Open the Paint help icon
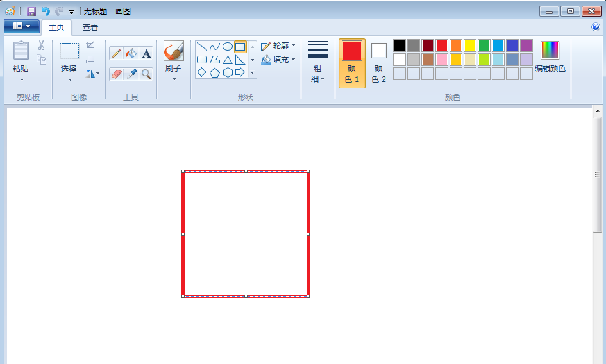 coord(596,27)
